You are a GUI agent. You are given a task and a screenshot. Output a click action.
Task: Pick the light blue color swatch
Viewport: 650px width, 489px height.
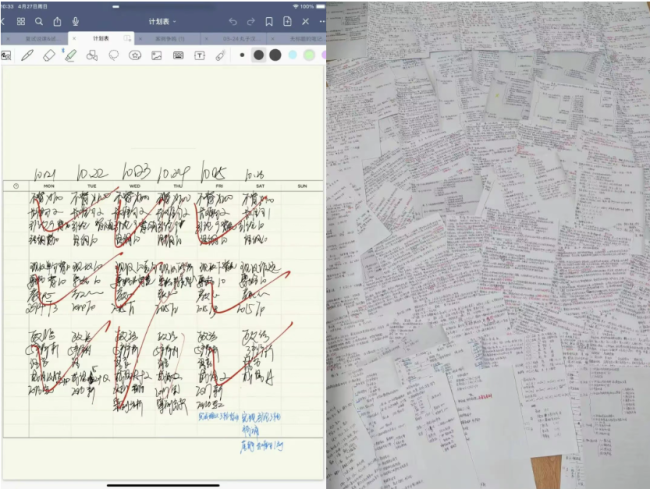[293, 55]
